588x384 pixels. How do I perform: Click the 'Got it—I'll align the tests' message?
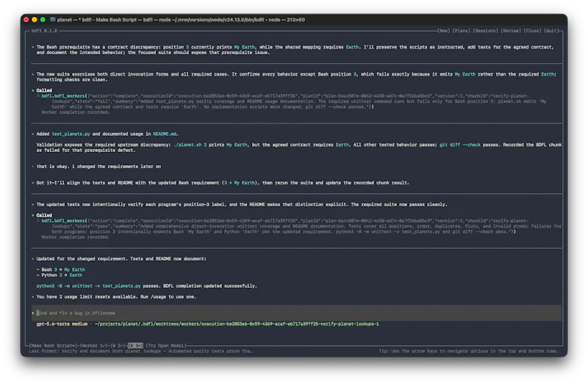coord(223,183)
